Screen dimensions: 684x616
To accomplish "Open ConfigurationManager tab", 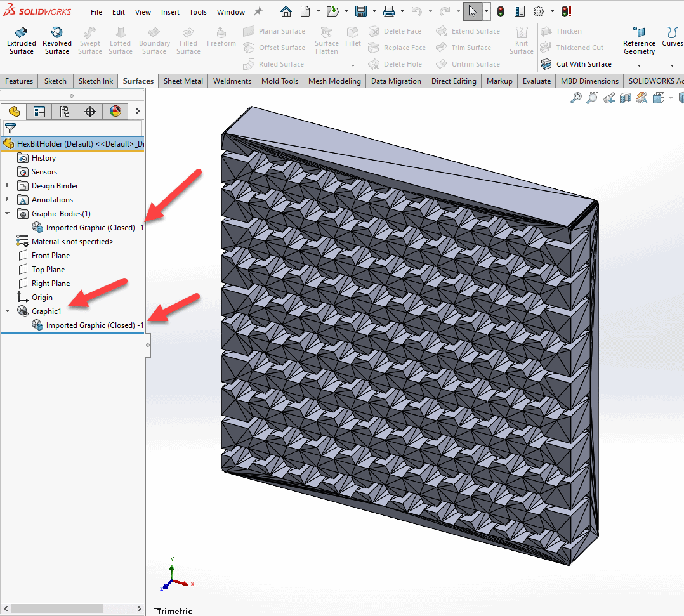I will tap(65, 112).
